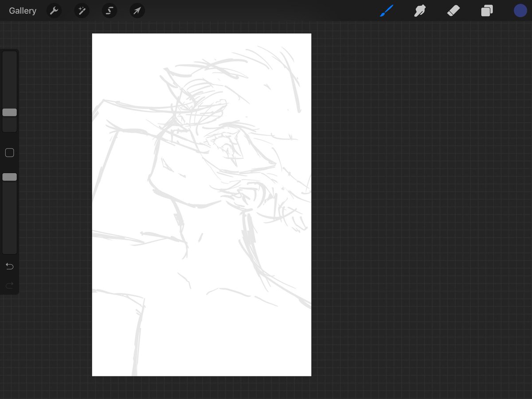532x399 pixels.
Task: Click the brush size slider handle
Action: (9, 113)
